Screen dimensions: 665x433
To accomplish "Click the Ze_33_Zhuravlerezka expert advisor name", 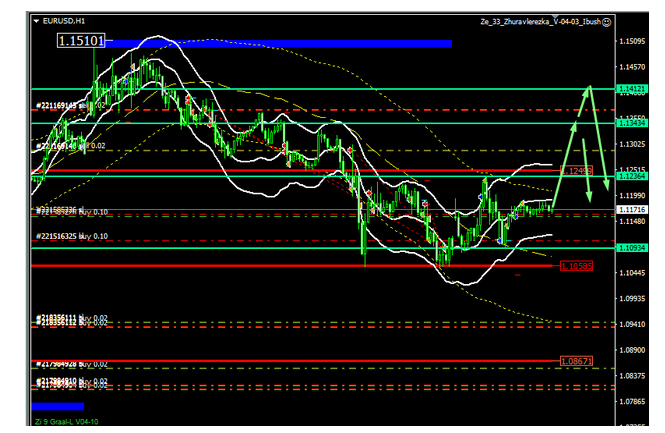I will (x=563, y=20).
